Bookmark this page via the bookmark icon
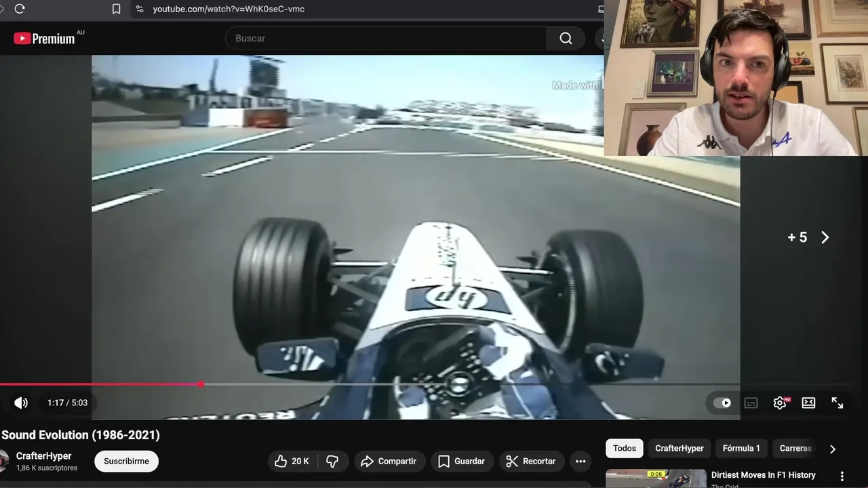The height and width of the screenshot is (488, 868). pyautogui.click(x=116, y=9)
